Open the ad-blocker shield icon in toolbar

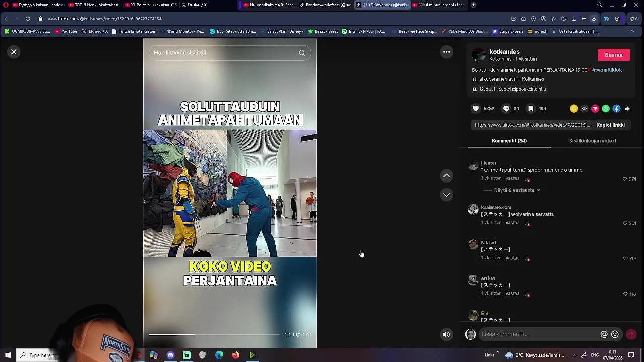(x=533, y=19)
